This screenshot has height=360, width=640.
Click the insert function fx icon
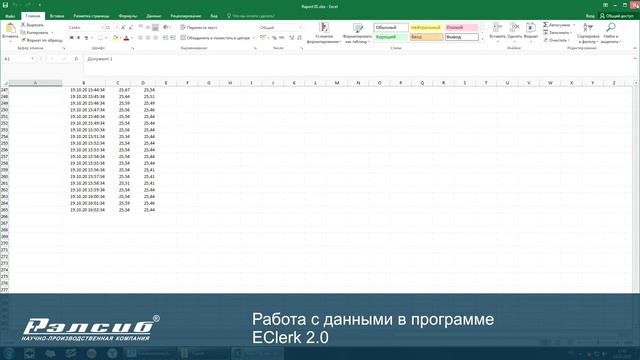(76, 59)
